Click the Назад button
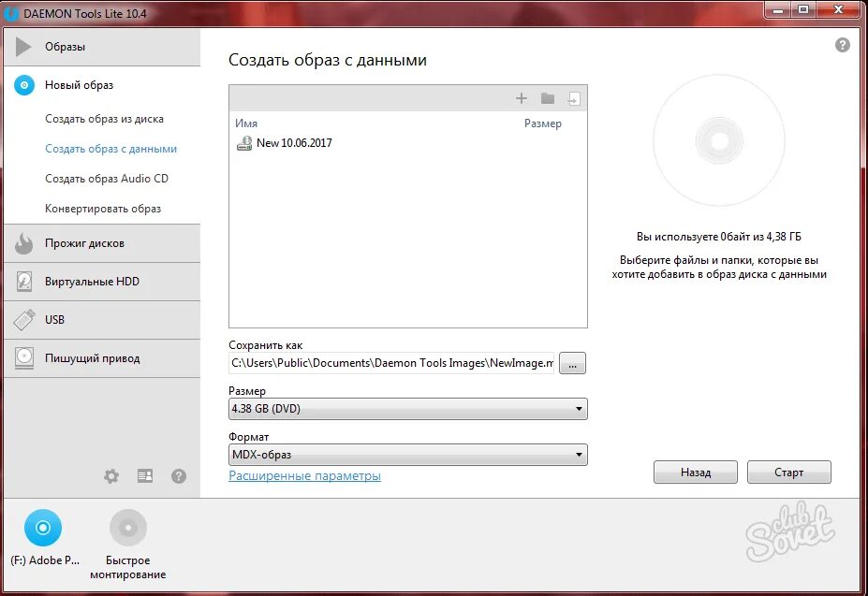Image resolution: width=868 pixels, height=596 pixels. [x=696, y=472]
